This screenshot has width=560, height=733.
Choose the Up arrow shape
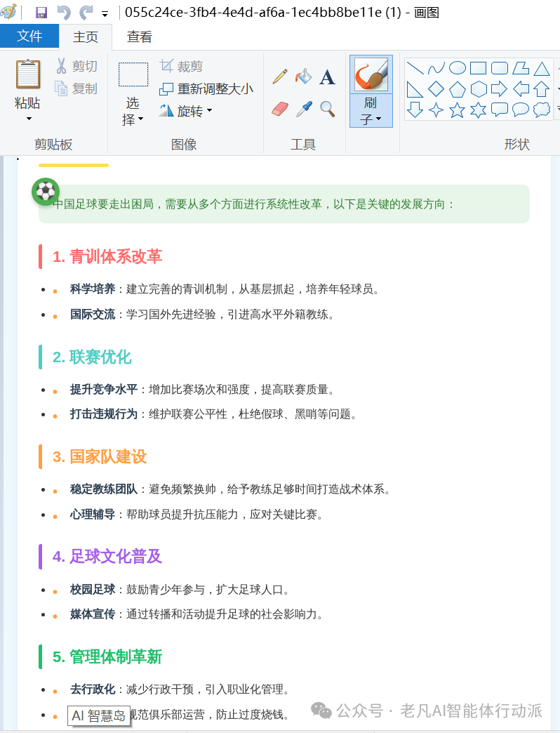[542, 89]
